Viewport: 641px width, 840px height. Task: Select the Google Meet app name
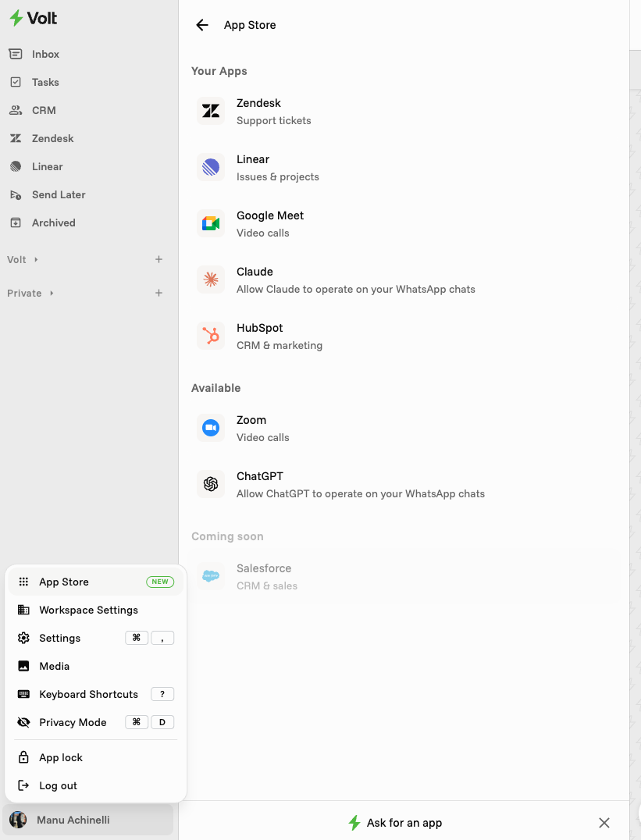[270, 215]
